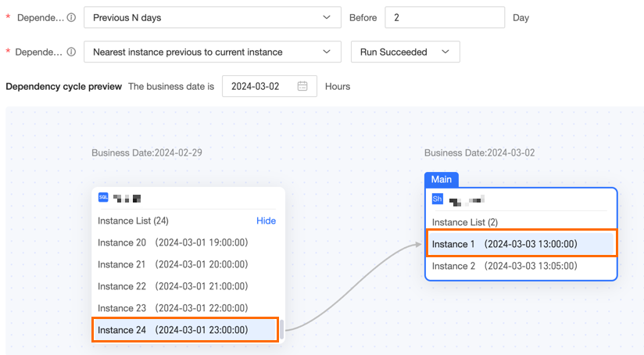Click the business date field 2024-03-02
The image size is (644, 355).
tap(270, 86)
